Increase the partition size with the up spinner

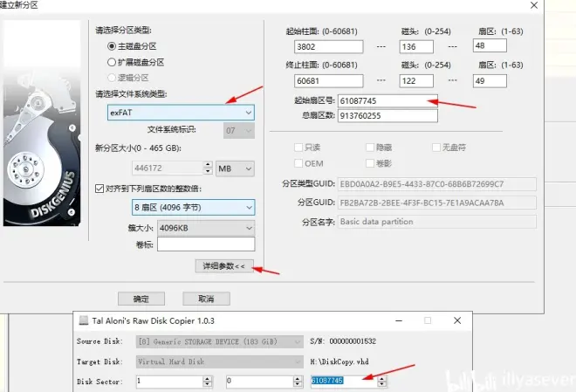click(208, 165)
